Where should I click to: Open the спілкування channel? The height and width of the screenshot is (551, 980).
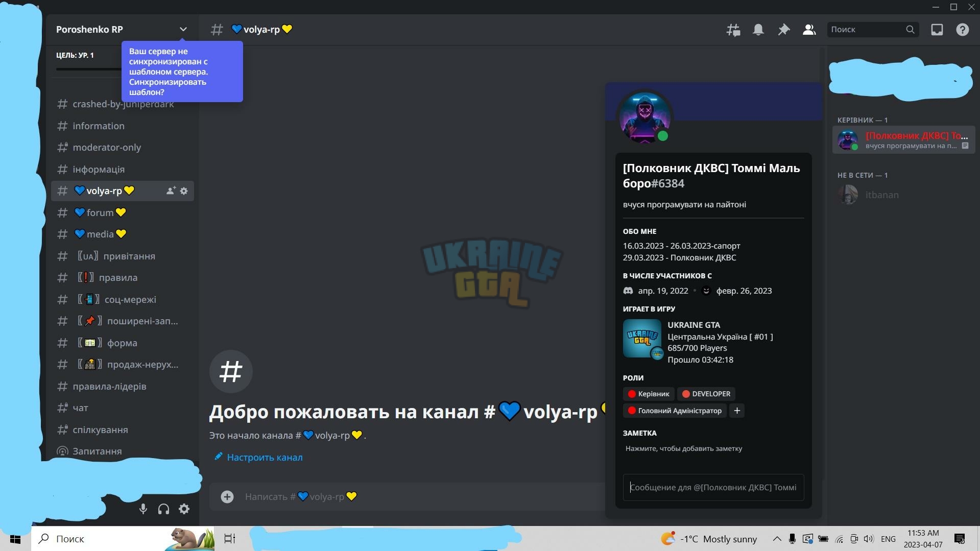coord(123,429)
